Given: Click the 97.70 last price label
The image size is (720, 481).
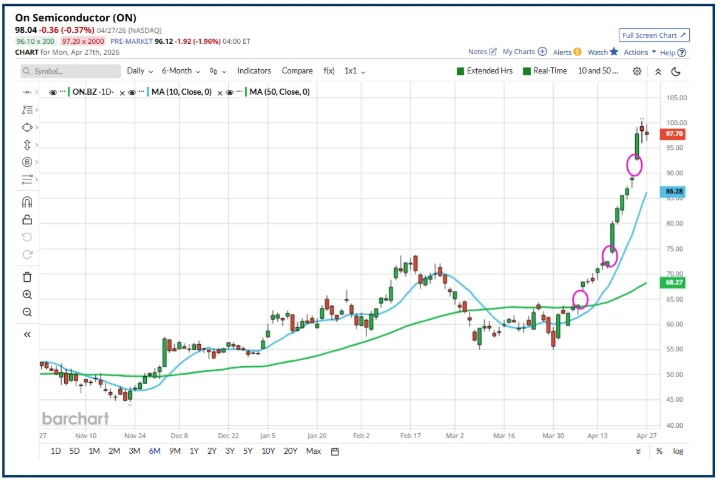Looking at the screenshot, I should coord(673,134).
